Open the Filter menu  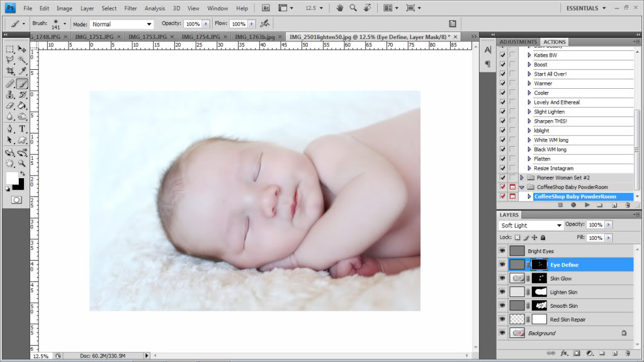coord(130,8)
